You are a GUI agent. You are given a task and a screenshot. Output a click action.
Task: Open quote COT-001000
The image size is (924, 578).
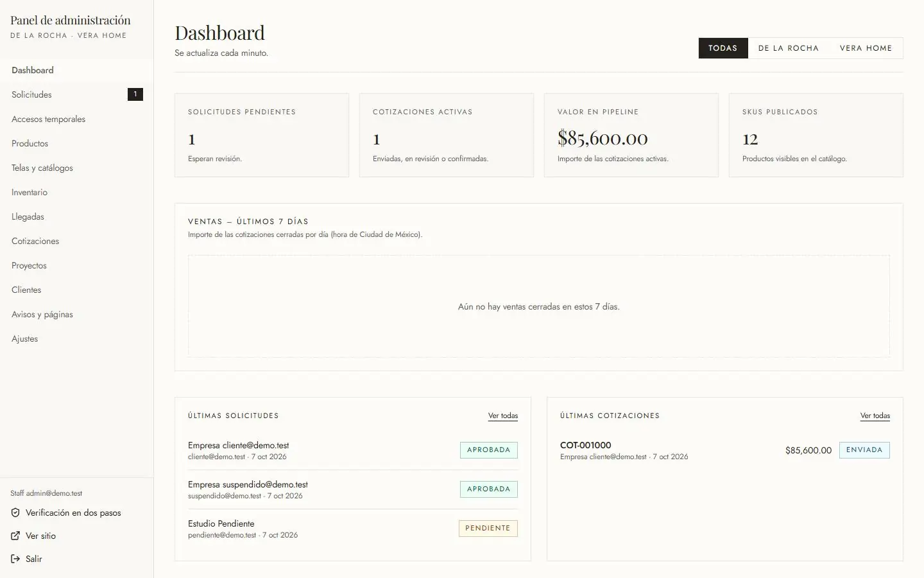tap(725, 450)
